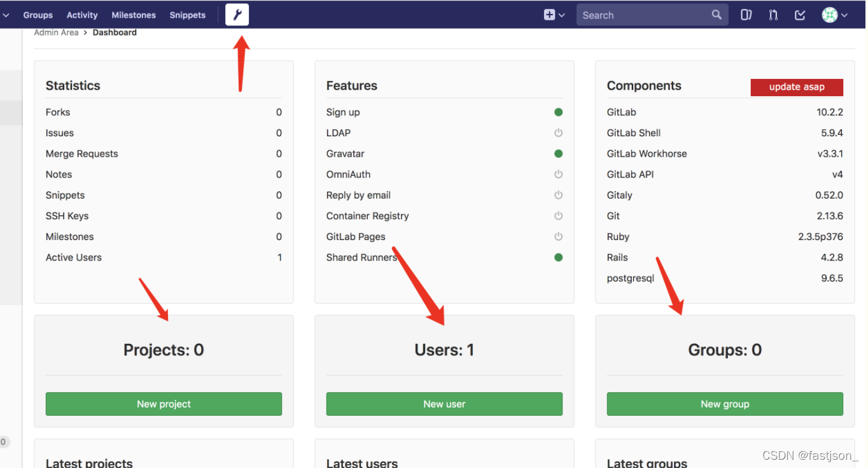The image size is (868, 468).
Task: Click the plus icon to create a new item
Action: point(549,14)
